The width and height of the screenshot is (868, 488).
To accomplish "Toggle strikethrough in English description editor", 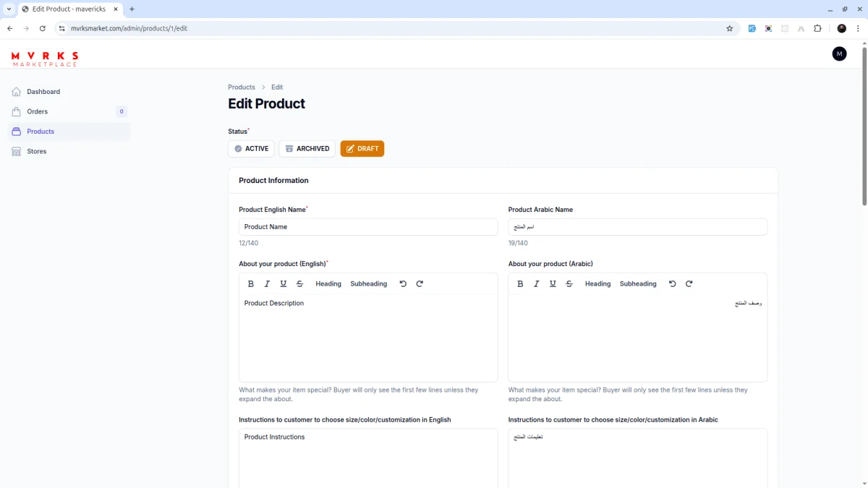I will point(299,284).
